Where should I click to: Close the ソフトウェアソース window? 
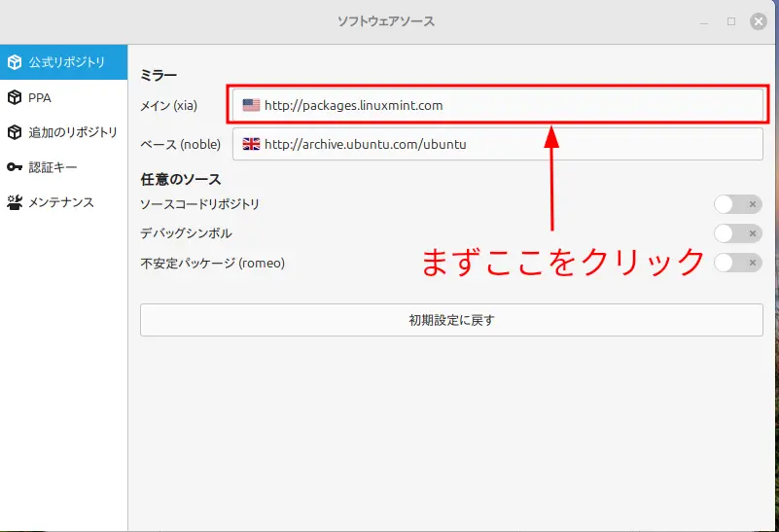click(759, 21)
